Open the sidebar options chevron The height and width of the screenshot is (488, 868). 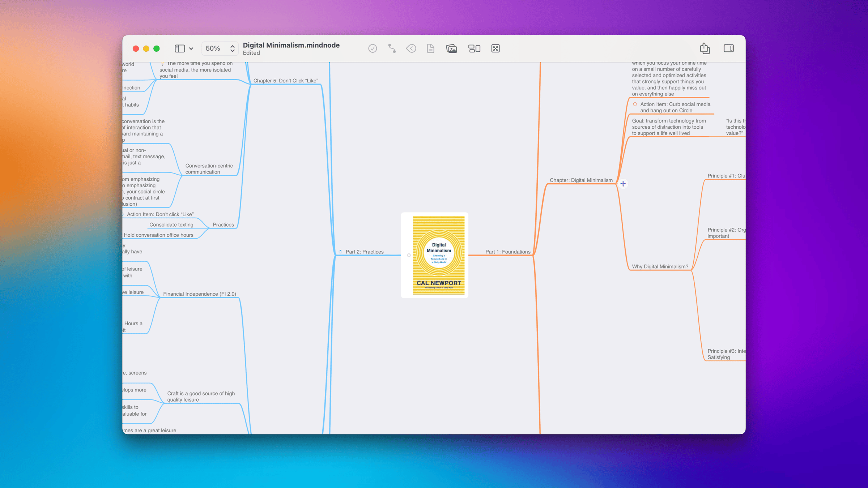(191, 48)
